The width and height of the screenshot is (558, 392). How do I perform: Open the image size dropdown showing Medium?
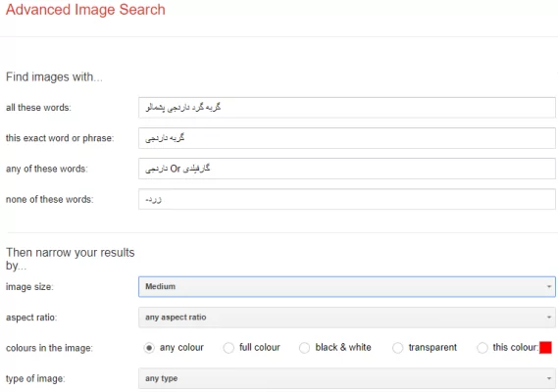[x=346, y=287]
